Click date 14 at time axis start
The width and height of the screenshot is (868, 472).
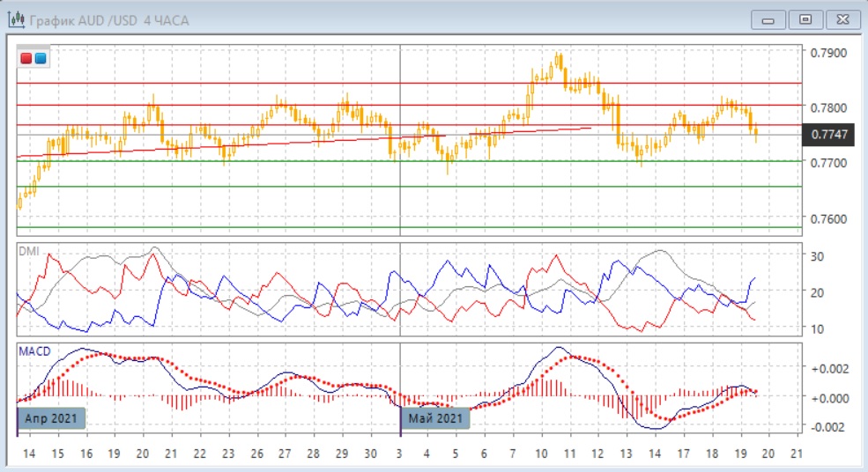click(29, 454)
